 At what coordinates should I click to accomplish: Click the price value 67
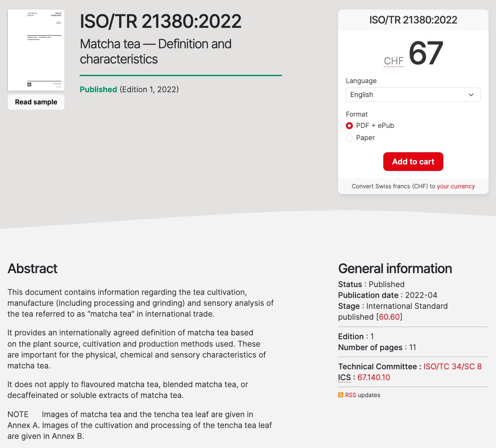click(x=426, y=53)
